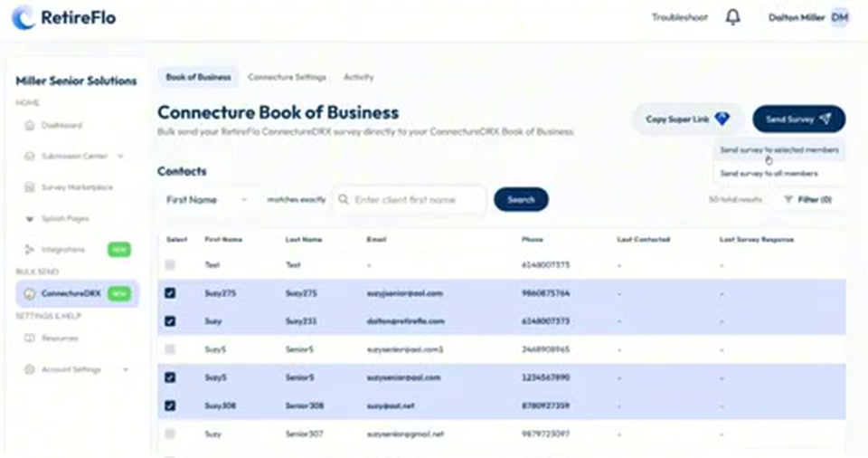The height and width of the screenshot is (458, 868).
Task: Click the green NEW badge beside ConnectureDRX
Action: (x=119, y=293)
